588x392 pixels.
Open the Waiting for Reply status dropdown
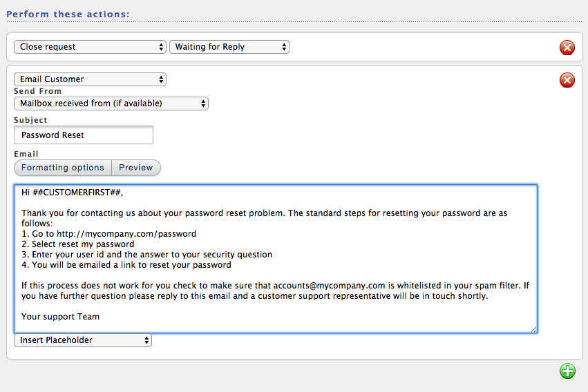tap(229, 47)
